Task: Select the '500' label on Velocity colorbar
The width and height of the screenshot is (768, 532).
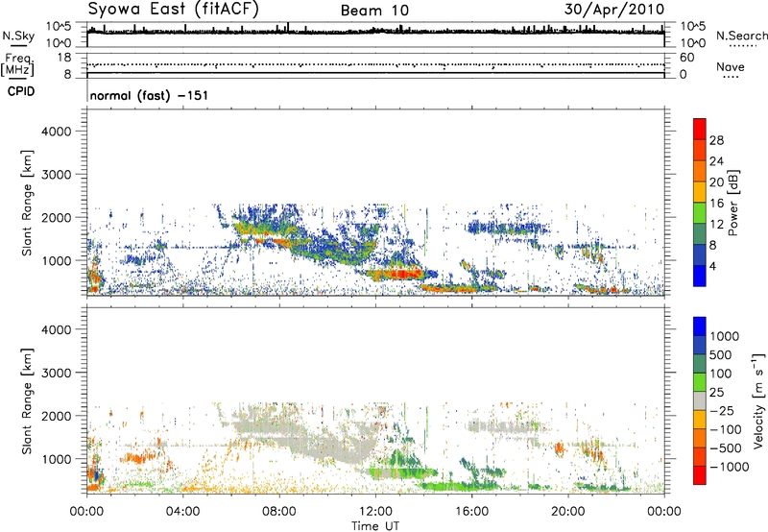Action: (720, 355)
